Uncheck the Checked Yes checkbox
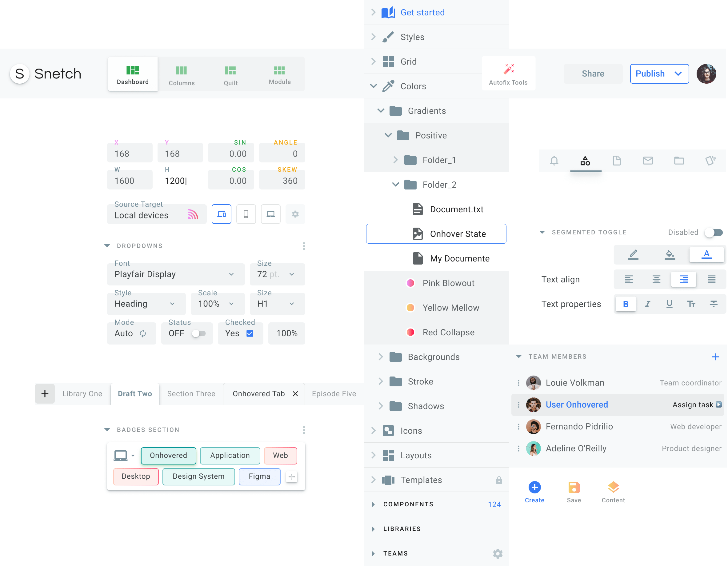Screen dimensions: 728x566 point(250,333)
